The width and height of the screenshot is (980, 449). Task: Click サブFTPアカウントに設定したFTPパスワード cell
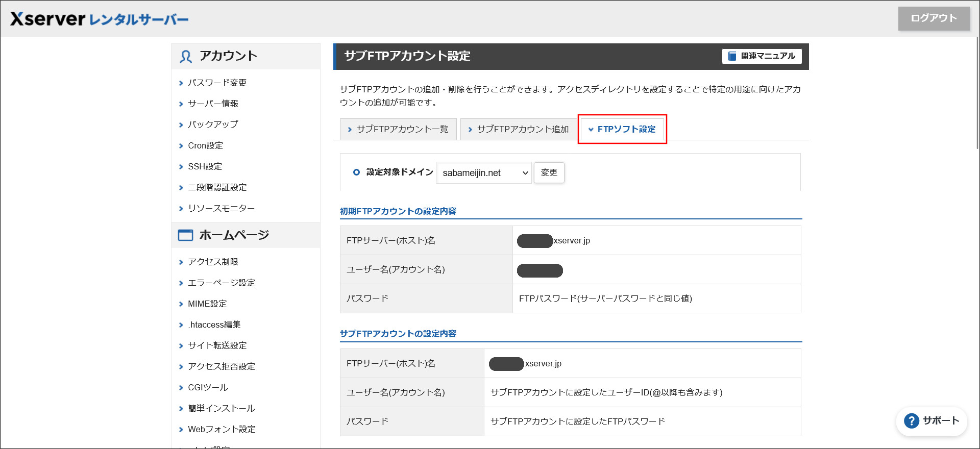coord(642,421)
